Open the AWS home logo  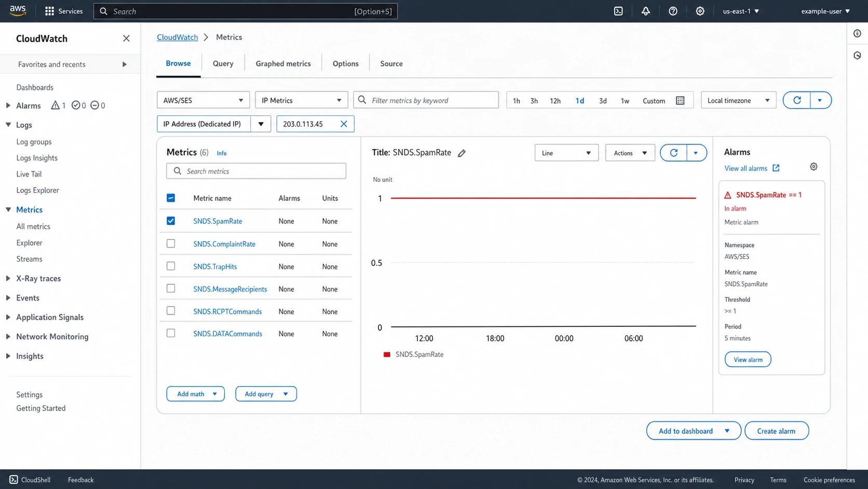[17, 11]
